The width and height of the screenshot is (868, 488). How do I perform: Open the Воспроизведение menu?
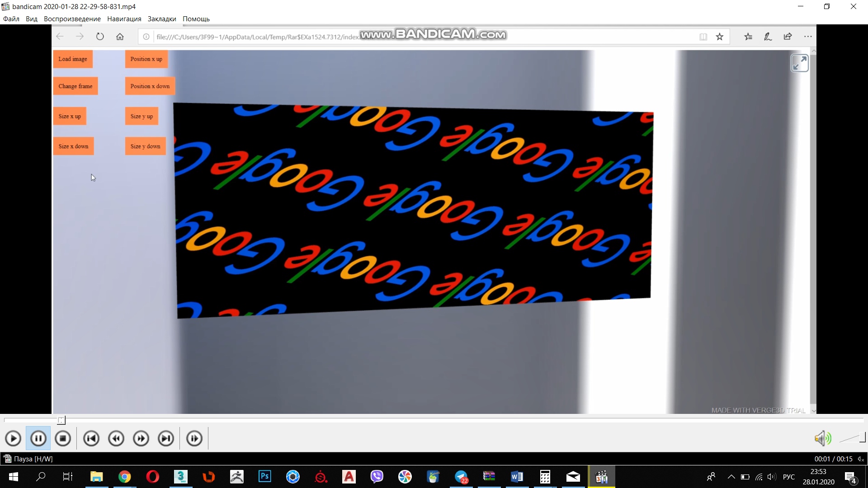pos(72,19)
